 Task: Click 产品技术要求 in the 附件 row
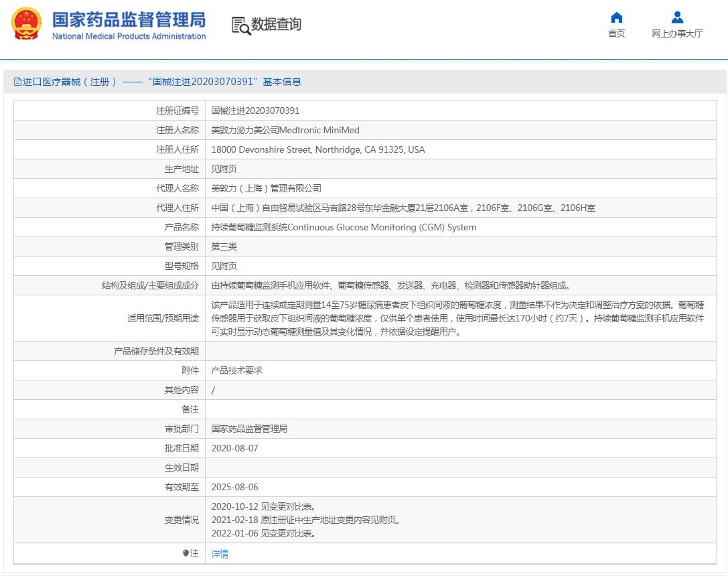tap(237, 370)
